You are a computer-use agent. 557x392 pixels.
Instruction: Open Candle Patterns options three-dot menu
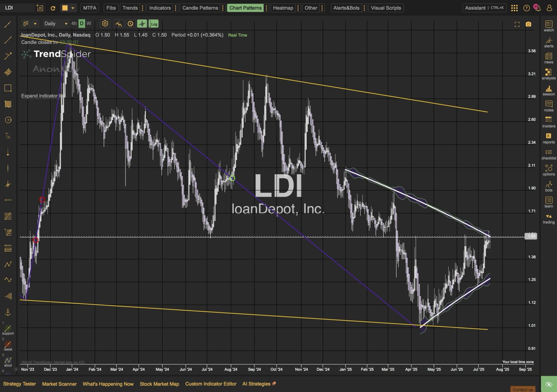[223, 8]
